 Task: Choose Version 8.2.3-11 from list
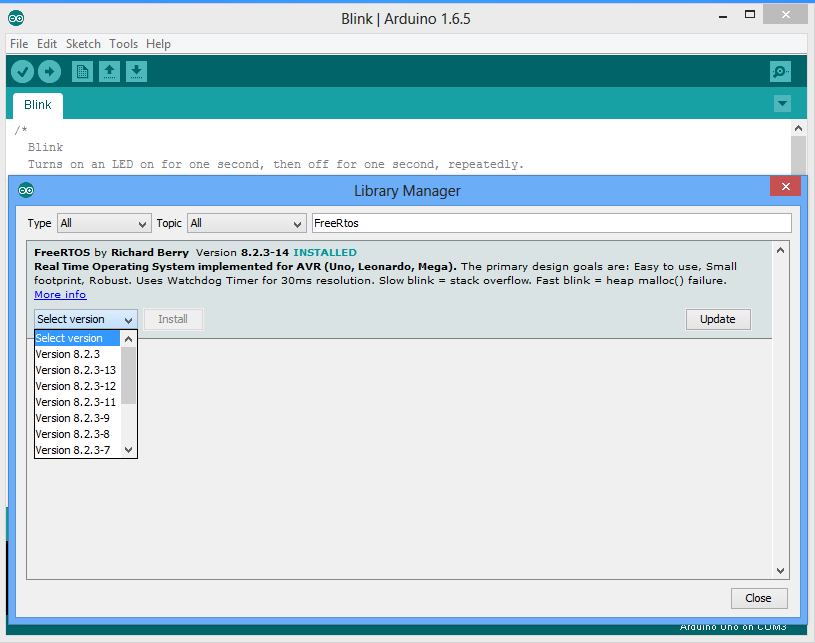pyautogui.click(x=77, y=402)
